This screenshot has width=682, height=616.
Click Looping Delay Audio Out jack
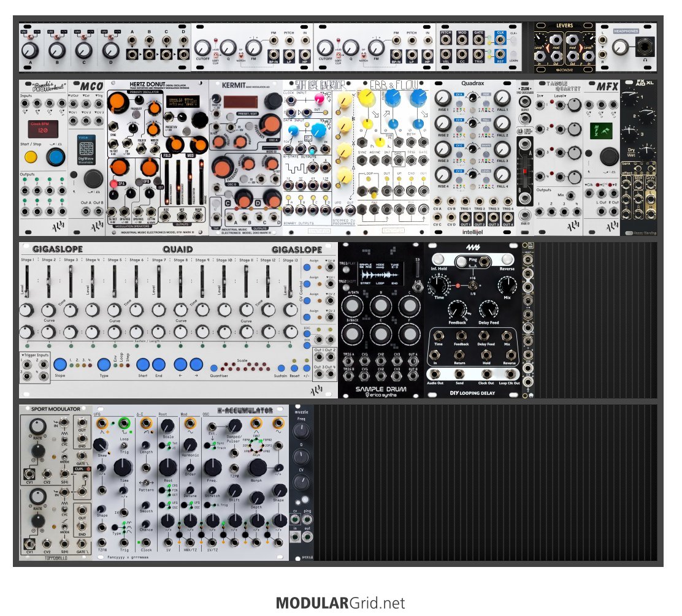(x=434, y=375)
